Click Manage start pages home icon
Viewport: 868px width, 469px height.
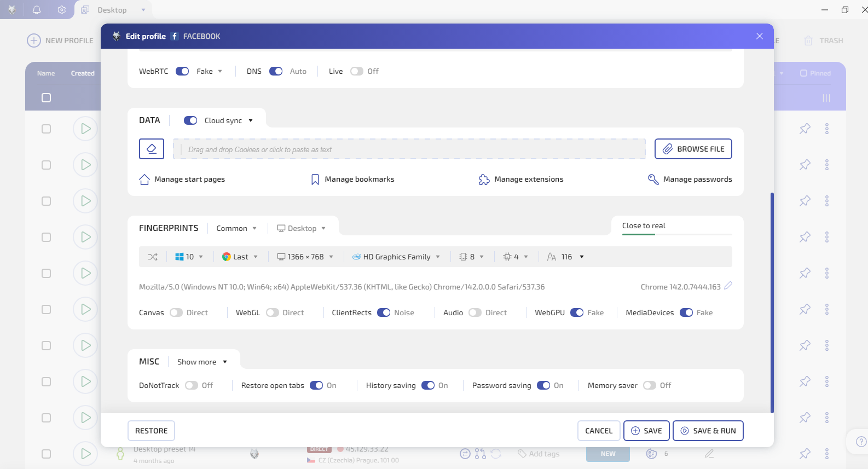pyautogui.click(x=144, y=180)
